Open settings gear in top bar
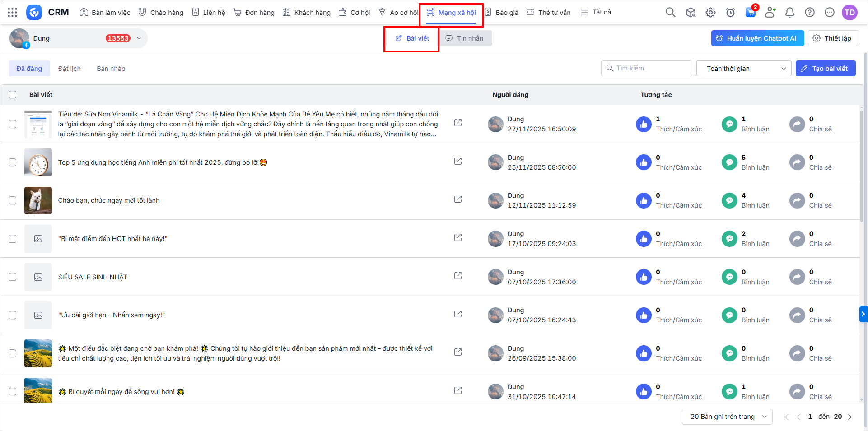This screenshot has width=868, height=431. click(x=710, y=13)
